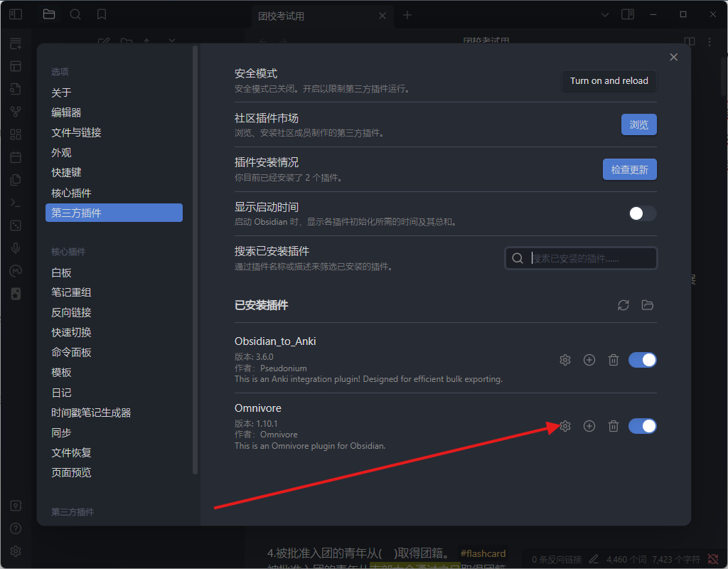Screen dimensions: 728x569
Task: Open 页面预览 plugin settings
Action: pyautogui.click(x=114, y=473)
